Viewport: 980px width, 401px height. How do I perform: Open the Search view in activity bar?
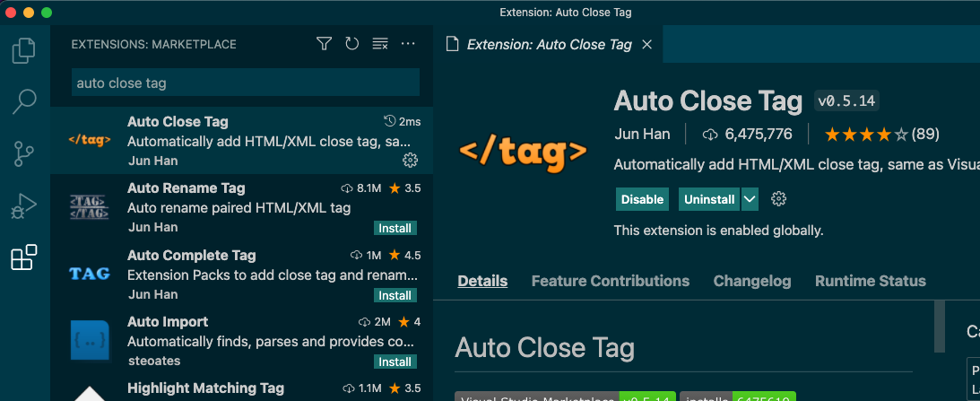coord(24,102)
